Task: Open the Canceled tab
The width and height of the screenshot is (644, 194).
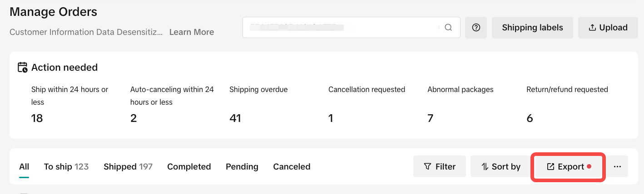Action: click(292, 167)
